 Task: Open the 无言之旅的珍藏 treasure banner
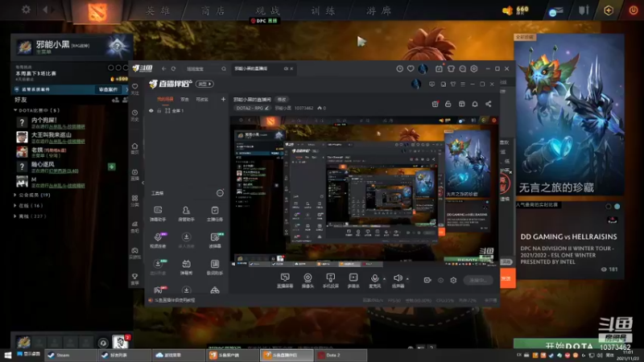pyautogui.click(x=569, y=116)
